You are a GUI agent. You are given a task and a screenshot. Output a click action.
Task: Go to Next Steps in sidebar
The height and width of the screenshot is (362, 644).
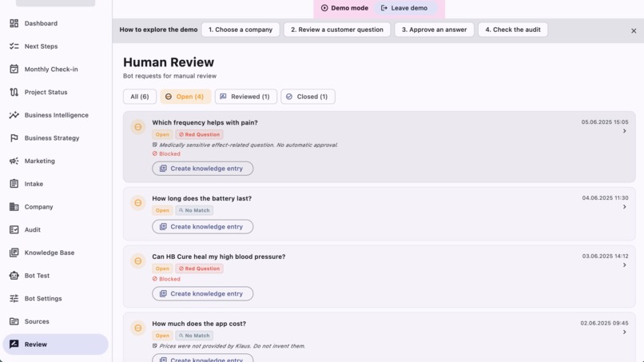[55, 46]
